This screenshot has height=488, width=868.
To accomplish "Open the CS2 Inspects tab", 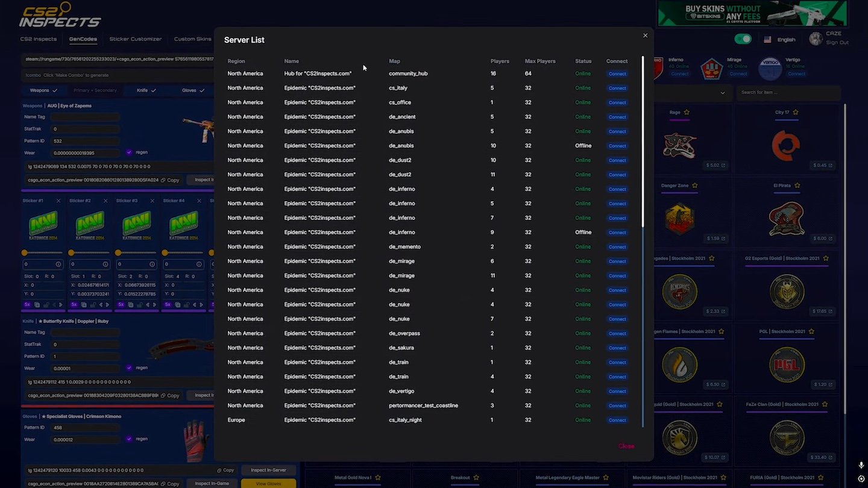I will (x=39, y=39).
